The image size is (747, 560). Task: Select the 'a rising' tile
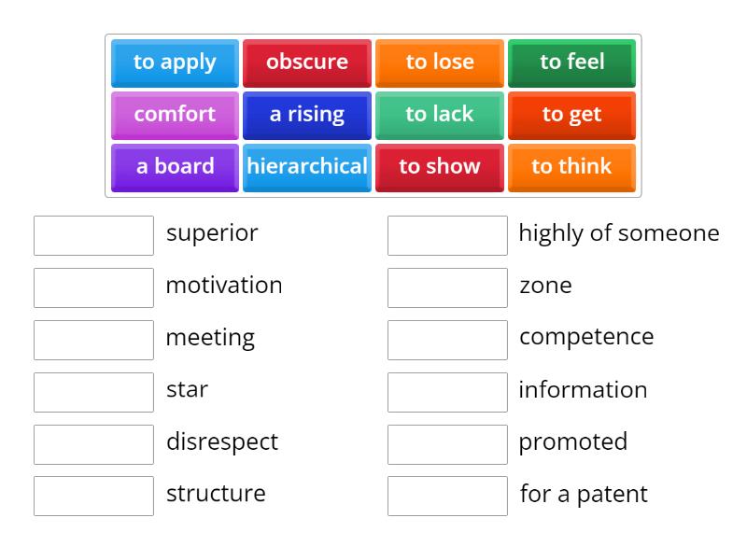point(307,115)
